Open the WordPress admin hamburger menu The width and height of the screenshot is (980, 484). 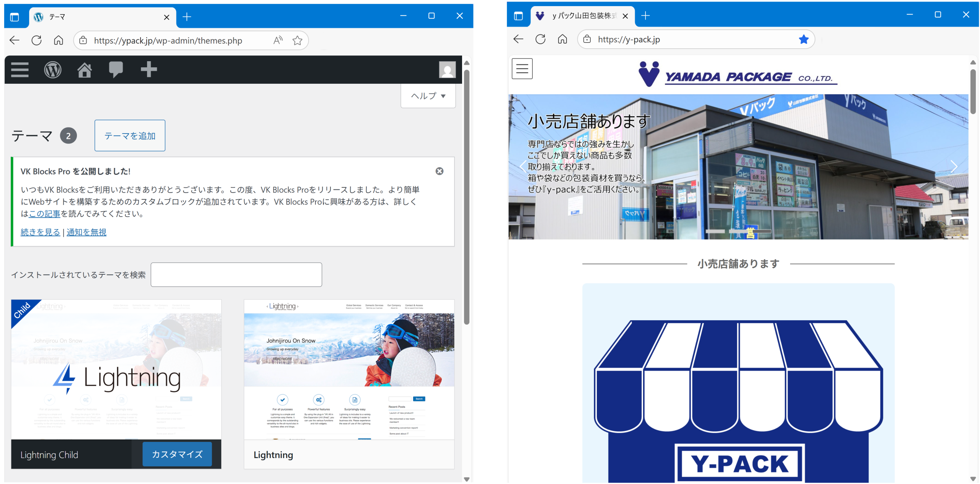click(20, 70)
